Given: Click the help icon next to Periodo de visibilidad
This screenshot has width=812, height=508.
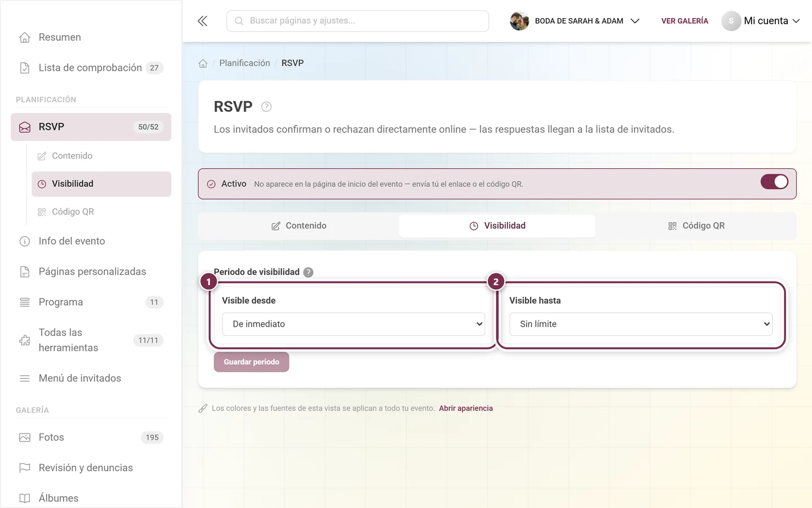Looking at the screenshot, I should [308, 272].
